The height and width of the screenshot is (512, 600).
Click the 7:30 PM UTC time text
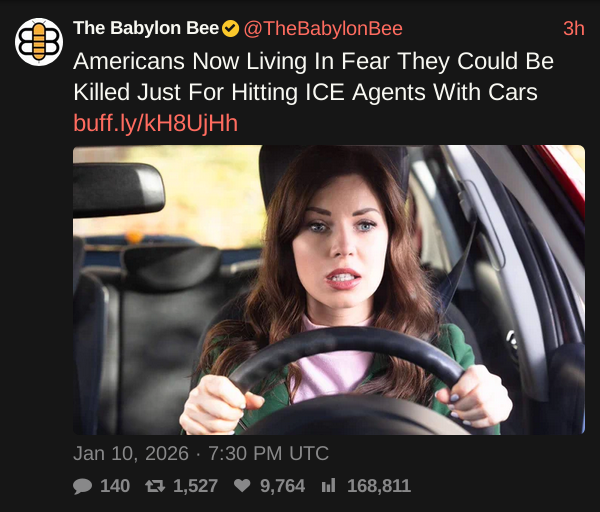tap(269, 453)
